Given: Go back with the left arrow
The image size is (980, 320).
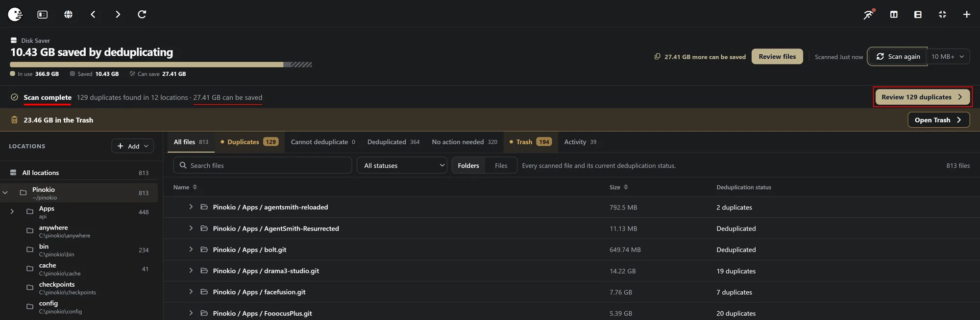Looking at the screenshot, I should pyautogui.click(x=93, y=15).
